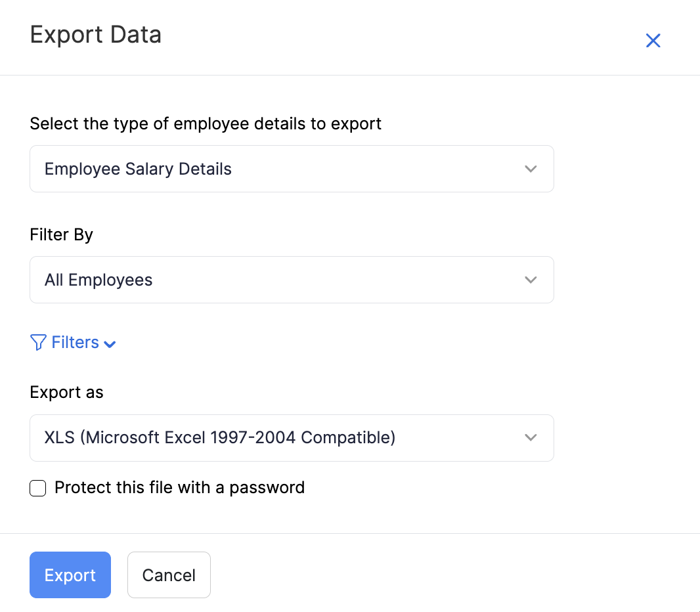Enable the password protection checkbox

tap(38, 488)
